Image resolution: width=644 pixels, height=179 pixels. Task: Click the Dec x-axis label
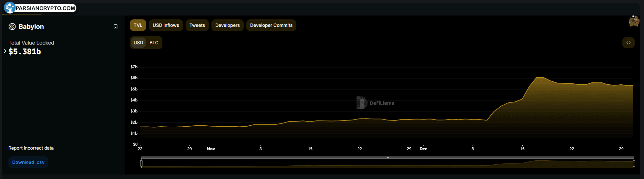423,149
